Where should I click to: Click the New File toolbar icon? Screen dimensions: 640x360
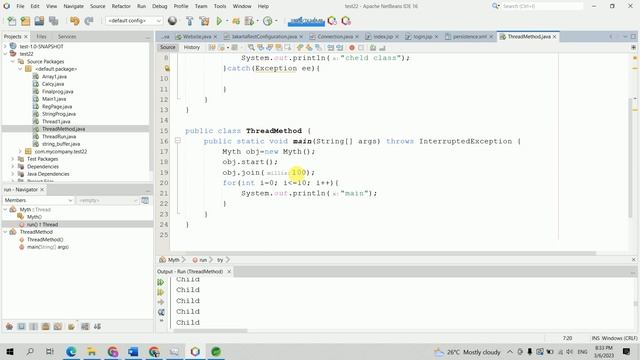pos(12,21)
